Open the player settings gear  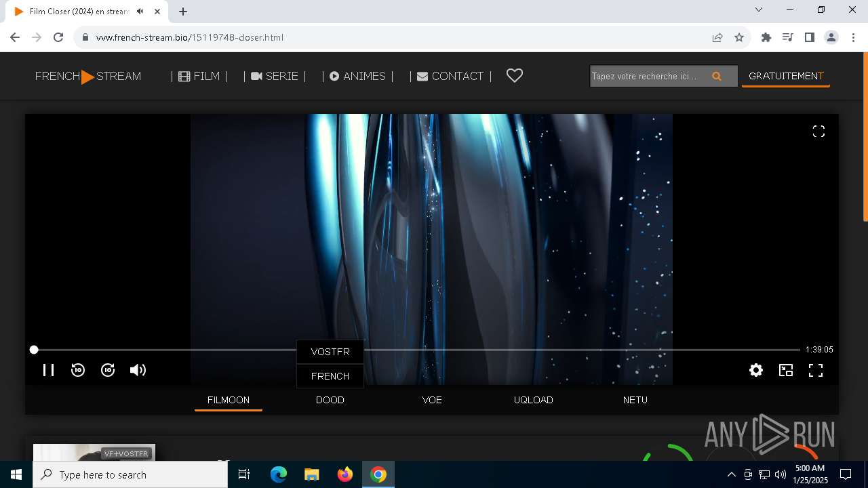point(756,370)
